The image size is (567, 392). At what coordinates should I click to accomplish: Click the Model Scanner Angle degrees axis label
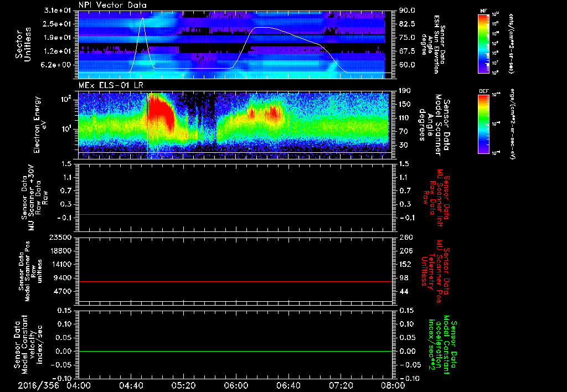pos(435,125)
